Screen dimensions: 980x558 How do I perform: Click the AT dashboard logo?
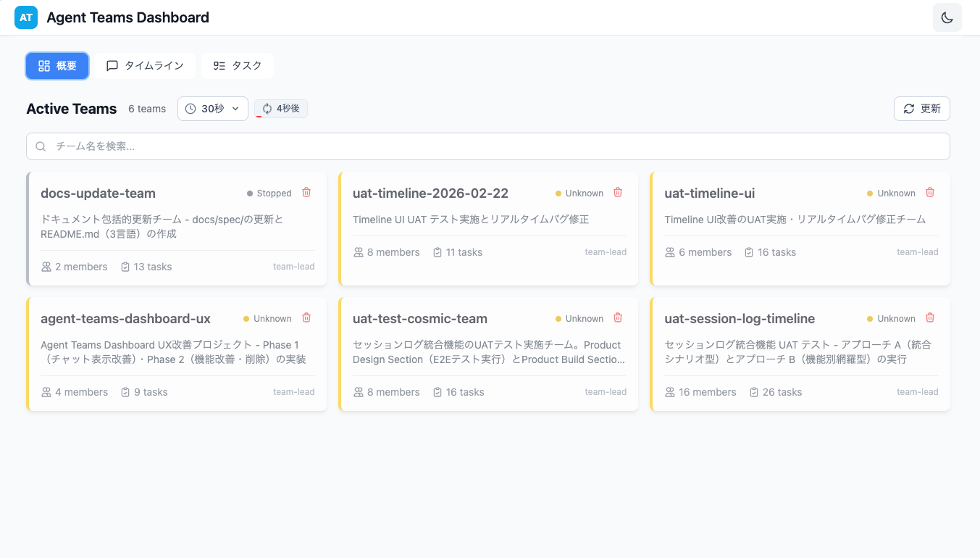[x=26, y=17]
